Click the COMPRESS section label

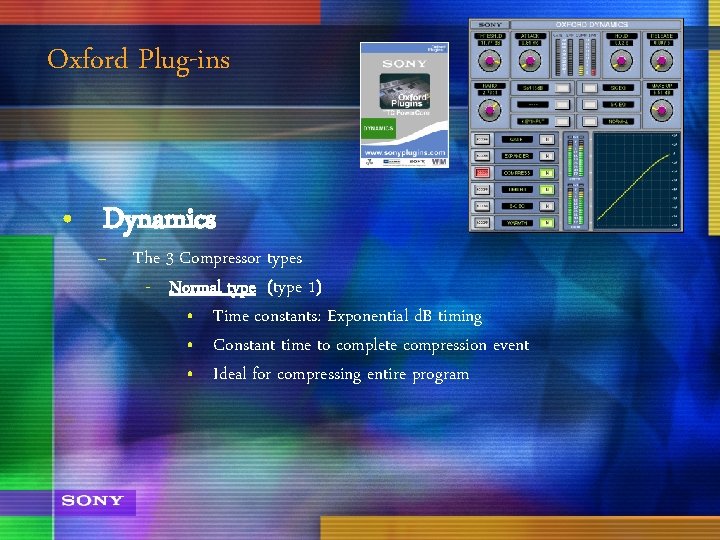(517, 173)
